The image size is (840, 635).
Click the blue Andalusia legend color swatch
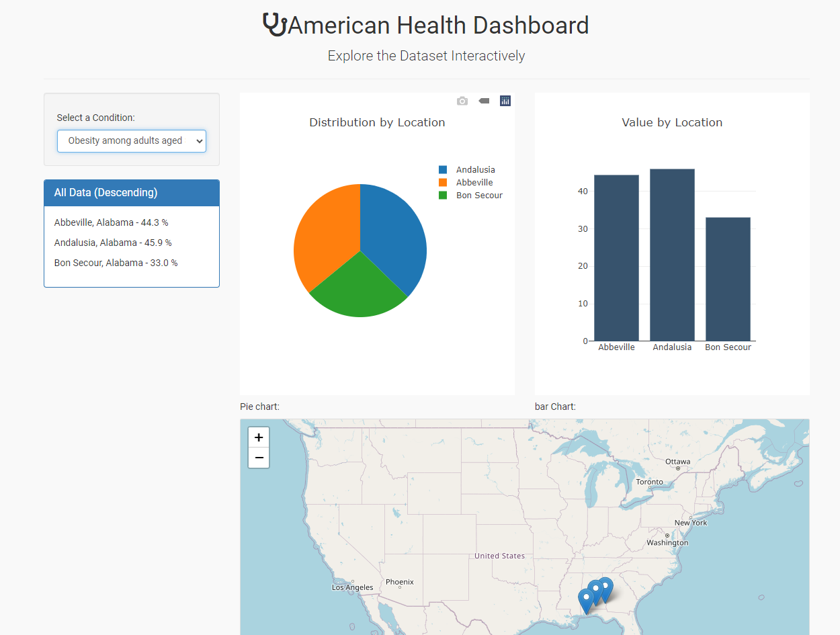[x=443, y=170]
